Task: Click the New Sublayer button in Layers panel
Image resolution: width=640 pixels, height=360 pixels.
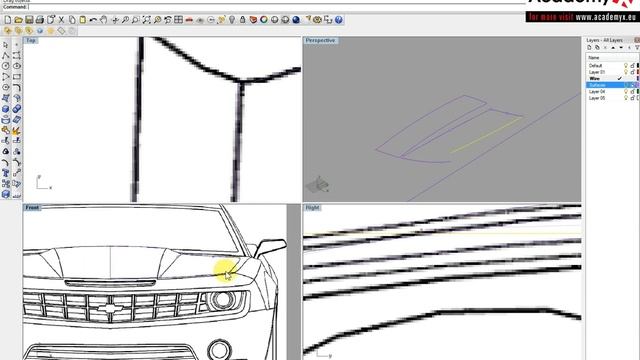Action: (x=597, y=47)
